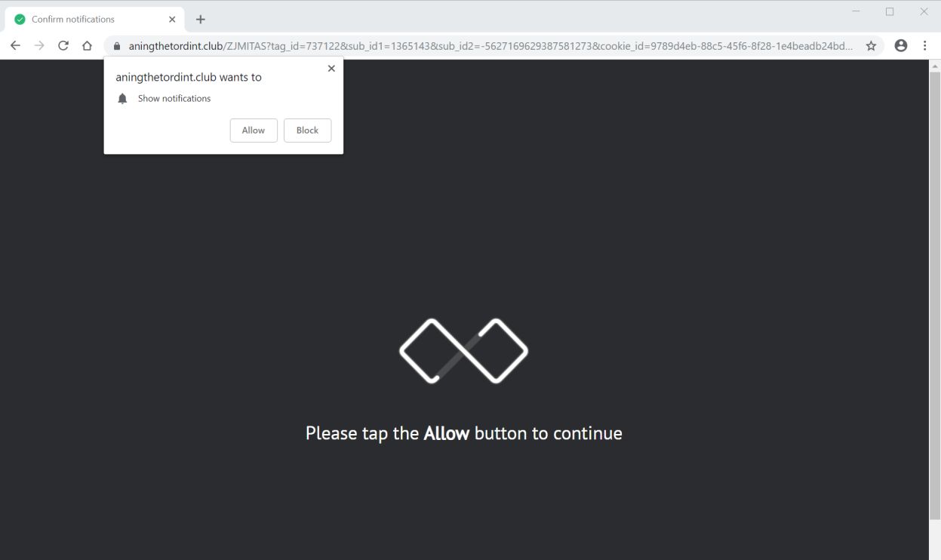Click the scrollbar up arrow

pyautogui.click(x=935, y=65)
